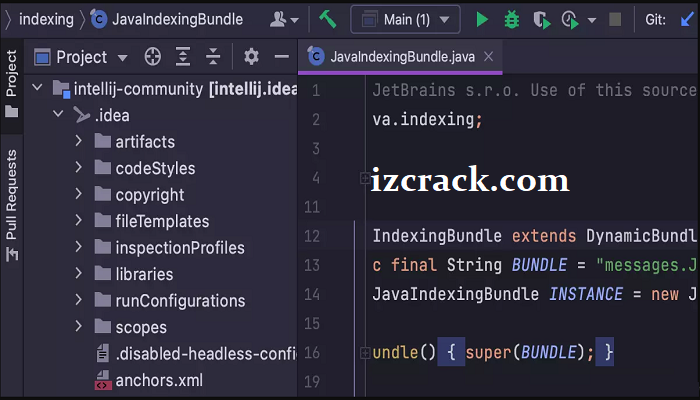
Task: Collapse the .idea folder
Action: pos(58,114)
